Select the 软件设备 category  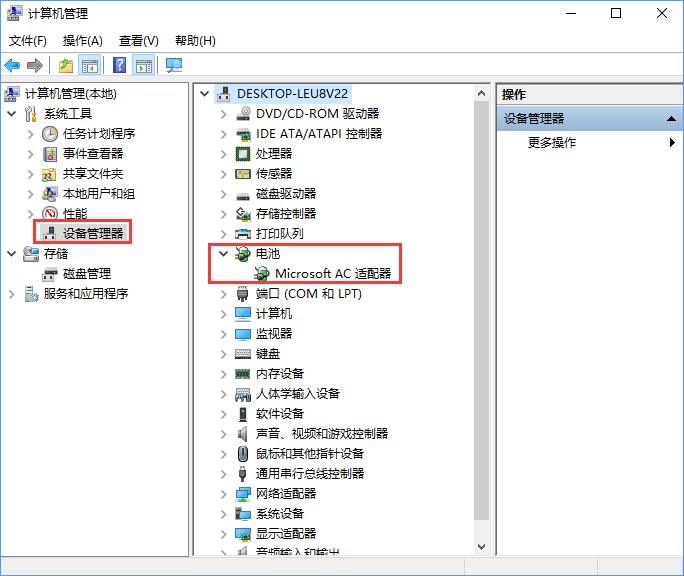click(280, 414)
